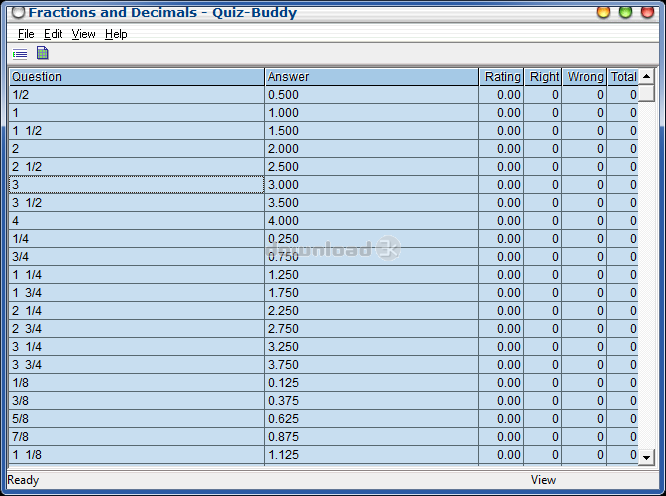Maximize the window with the green button

pyautogui.click(x=625, y=12)
